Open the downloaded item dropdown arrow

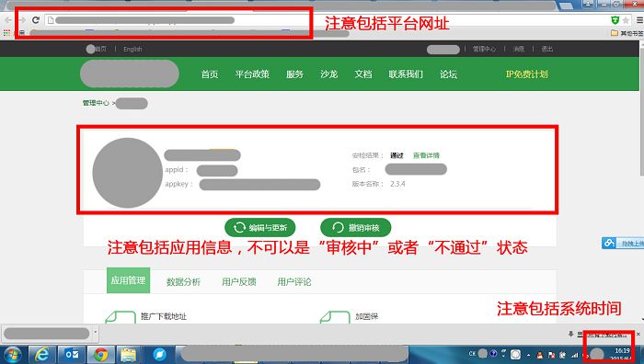tap(96, 333)
